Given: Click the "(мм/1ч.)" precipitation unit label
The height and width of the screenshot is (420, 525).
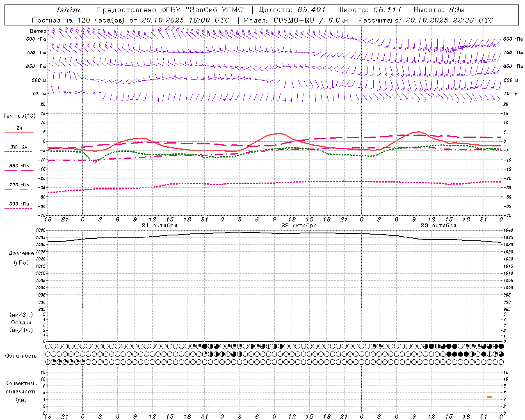Looking at the screenshot, I should click(21, 330).
